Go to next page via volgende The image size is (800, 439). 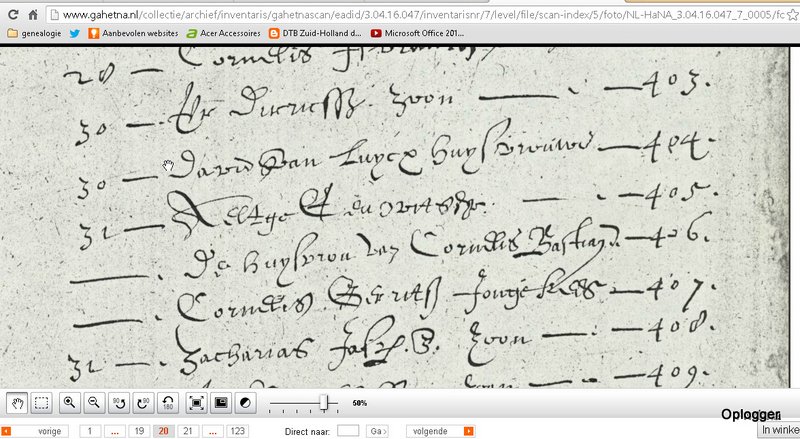click(440, 431)
